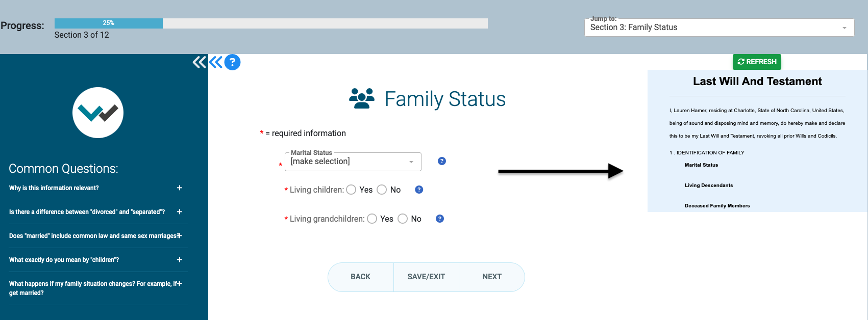
Task: Select Yes for Living children
Action: click(351, 189)
